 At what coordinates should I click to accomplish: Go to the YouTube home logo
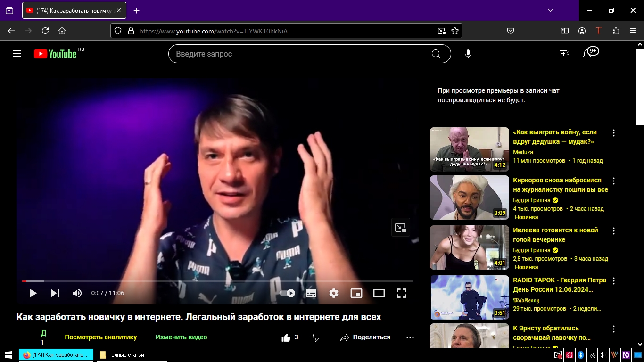point(55,54)
